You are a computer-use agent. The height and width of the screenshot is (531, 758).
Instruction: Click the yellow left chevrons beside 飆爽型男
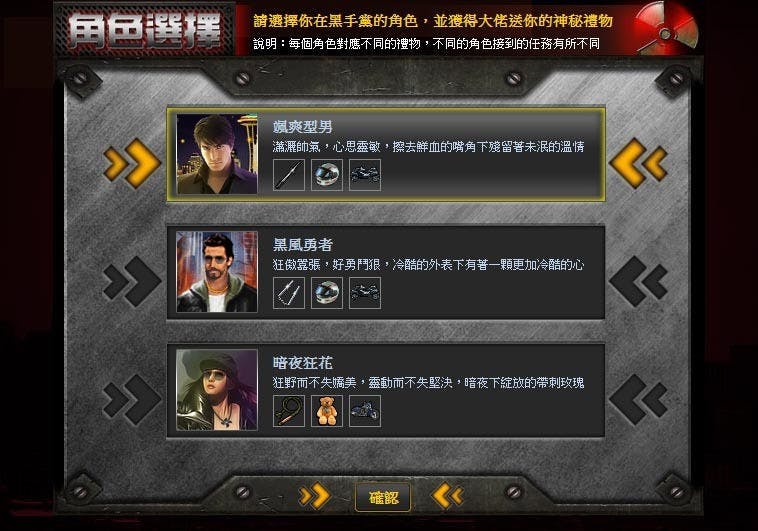point(639,163)
